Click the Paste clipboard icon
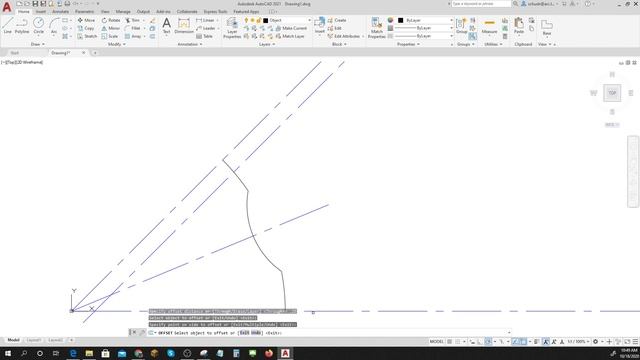Viewport: 640px width, 360px height. coord(519,26)
